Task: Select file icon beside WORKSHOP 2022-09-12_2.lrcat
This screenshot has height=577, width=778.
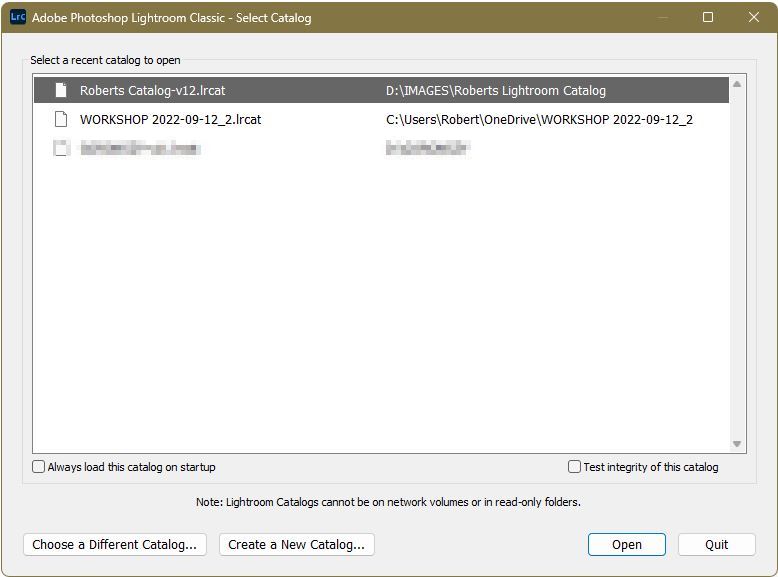Action: 61,119
